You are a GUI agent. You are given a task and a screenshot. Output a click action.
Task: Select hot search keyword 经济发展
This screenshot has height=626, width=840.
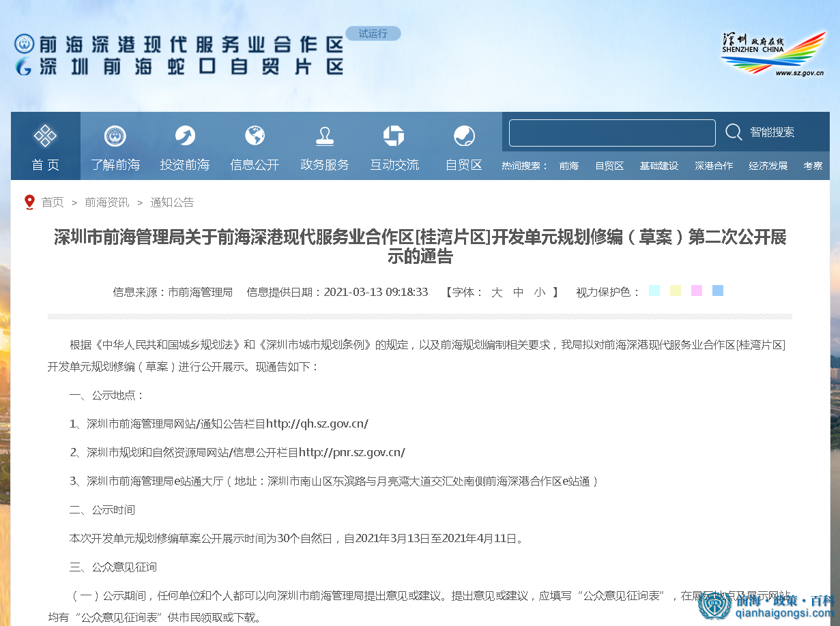click(768, 165)
